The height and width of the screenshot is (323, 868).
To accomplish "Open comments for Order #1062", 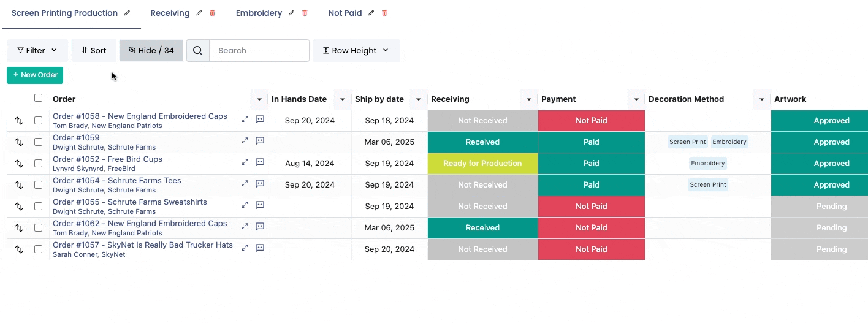I will (x=260, y=227).
